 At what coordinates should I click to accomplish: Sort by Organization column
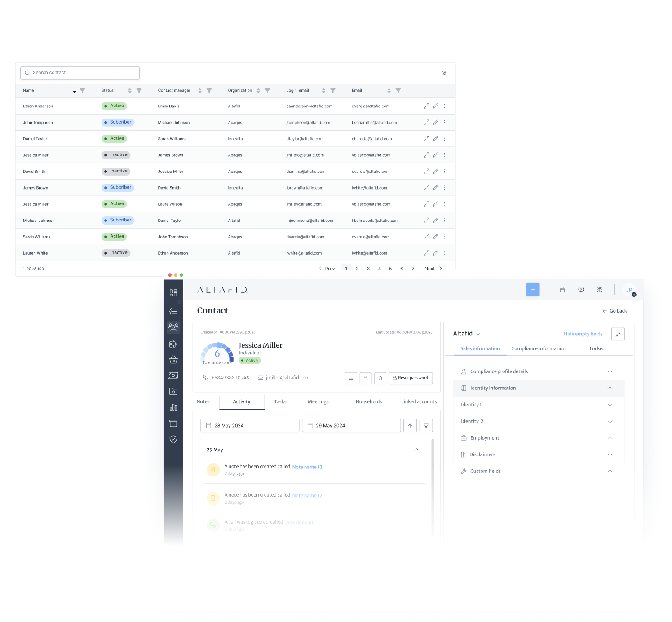[258, 91]
